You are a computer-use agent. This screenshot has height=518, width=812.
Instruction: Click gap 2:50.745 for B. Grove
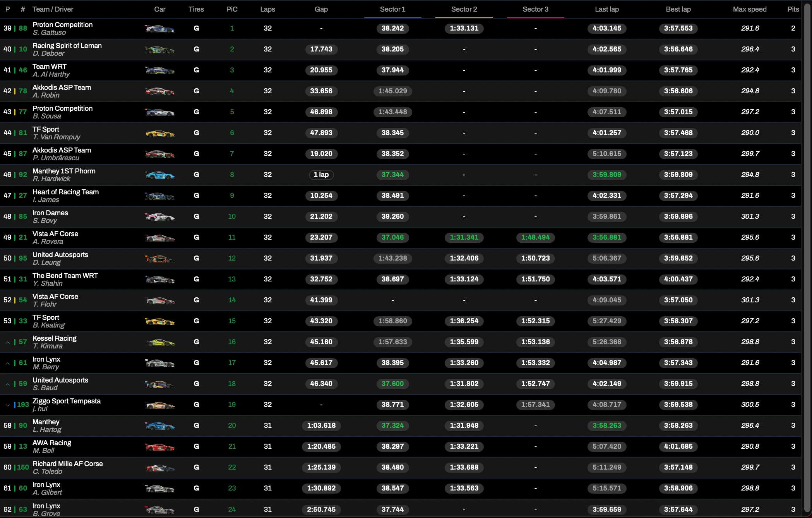(x=321, y=509)
